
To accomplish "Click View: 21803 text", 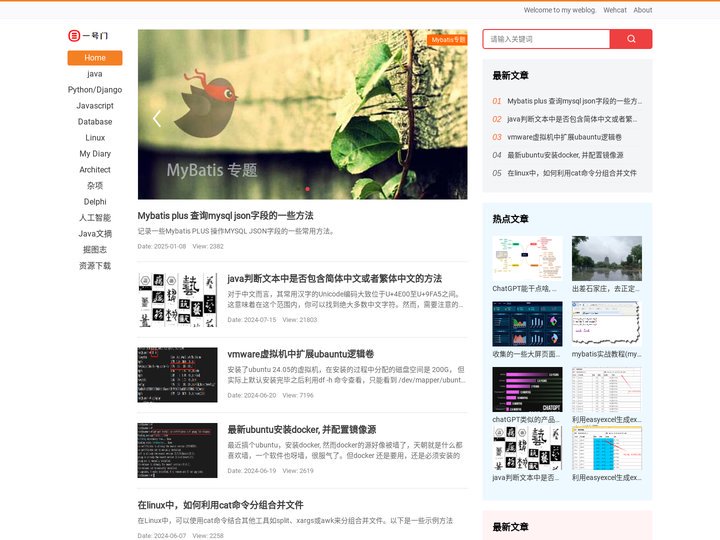I will (299, 320).
